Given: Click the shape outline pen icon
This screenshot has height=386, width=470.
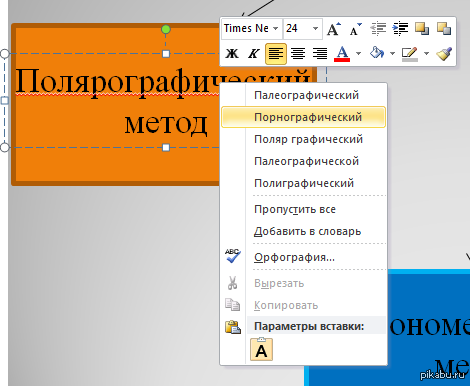Looking at the screenshot, I should click(410, 54).
